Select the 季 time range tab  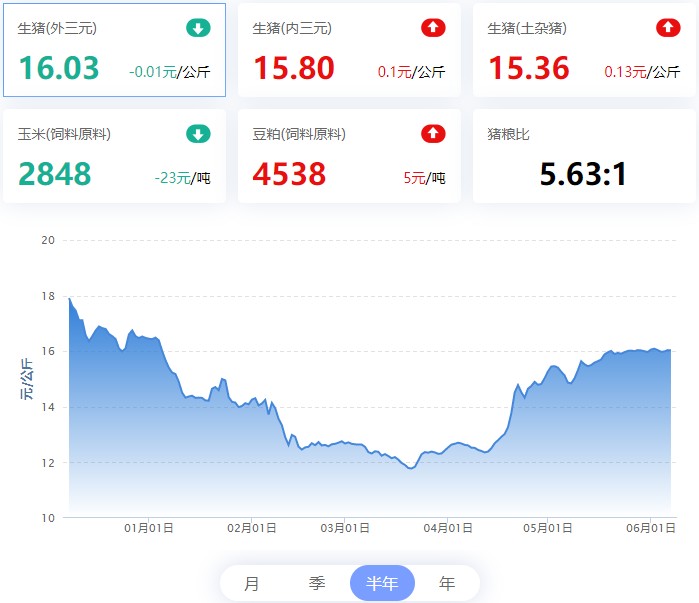point(317,583)
